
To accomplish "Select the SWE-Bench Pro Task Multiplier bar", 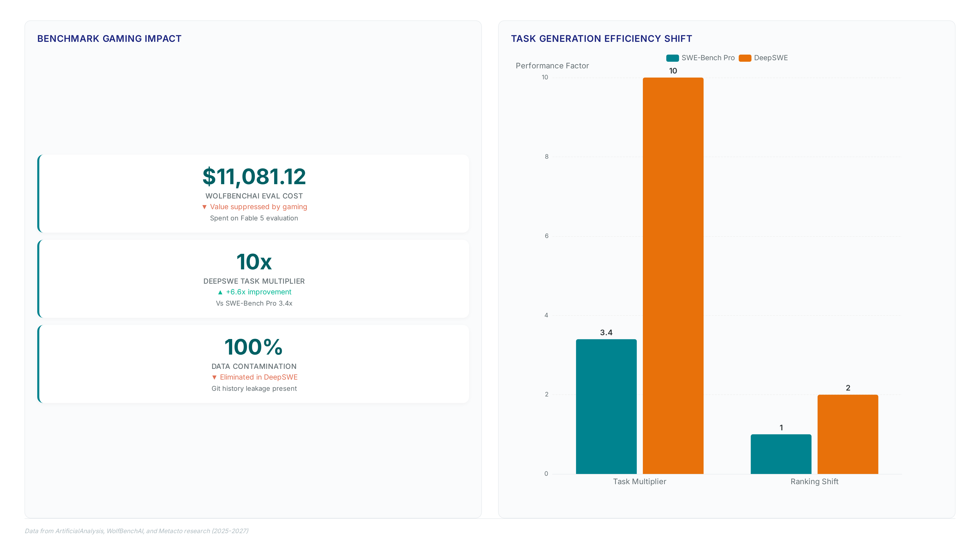I will (x=606, y=407).
